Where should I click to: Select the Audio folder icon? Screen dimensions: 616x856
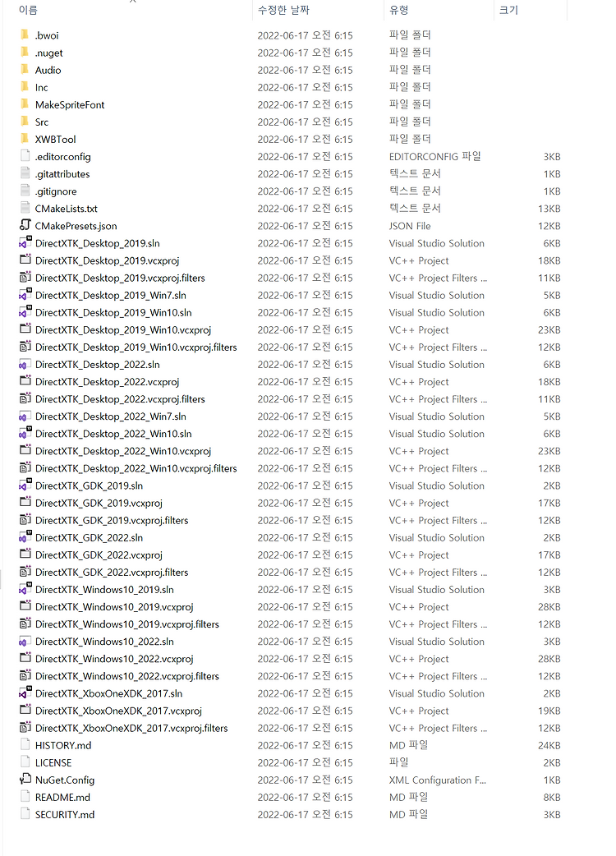click(x=25, y=69)
